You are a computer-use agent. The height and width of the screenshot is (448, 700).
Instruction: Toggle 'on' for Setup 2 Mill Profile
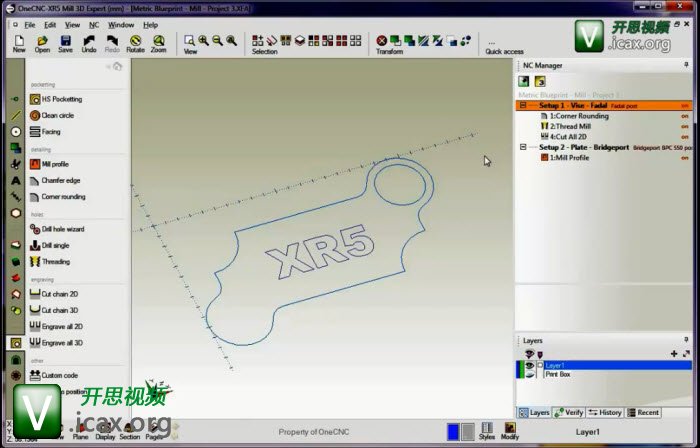coord(684,158)
